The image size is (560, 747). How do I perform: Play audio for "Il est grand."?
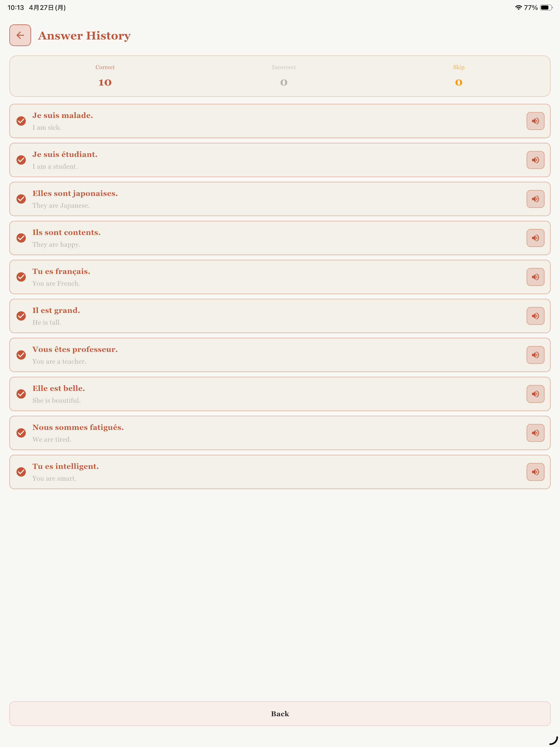click(x=535, y=316)
